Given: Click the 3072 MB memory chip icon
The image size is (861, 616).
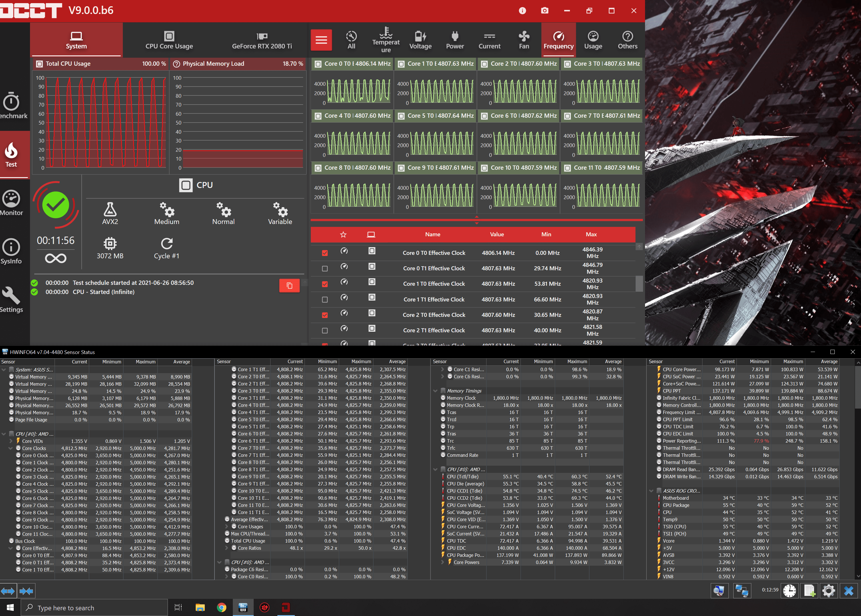Looking at the screenshot, I should pyautogui.click(x=110, y=243).
